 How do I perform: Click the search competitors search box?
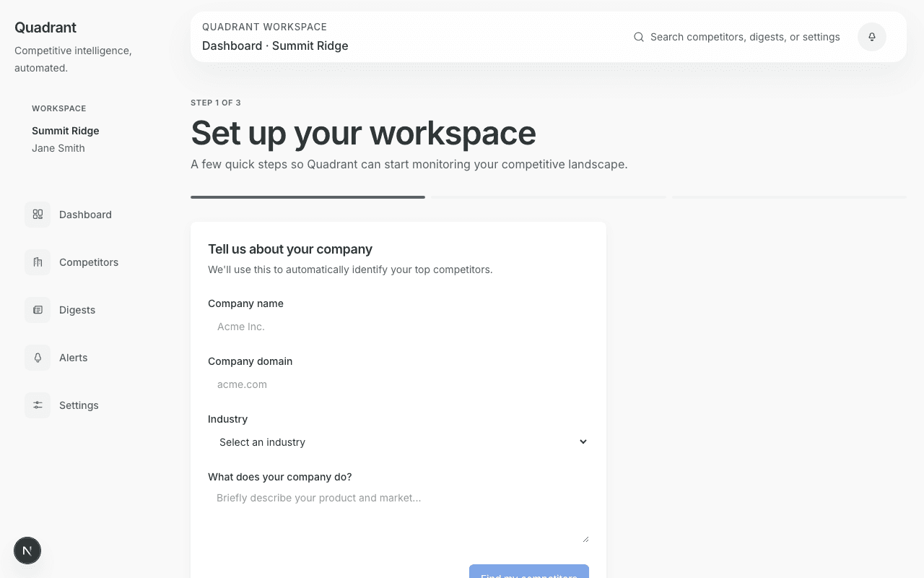745,36
